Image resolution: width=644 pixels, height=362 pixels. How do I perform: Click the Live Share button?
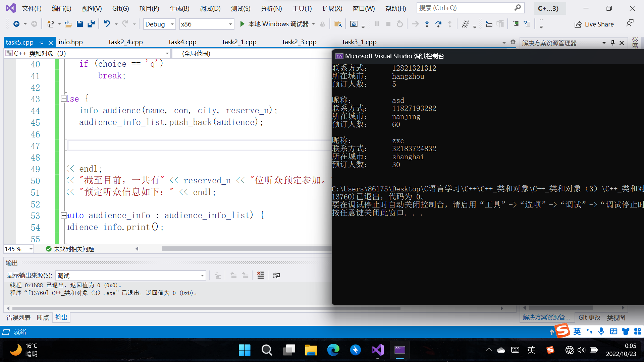[594, 24]
